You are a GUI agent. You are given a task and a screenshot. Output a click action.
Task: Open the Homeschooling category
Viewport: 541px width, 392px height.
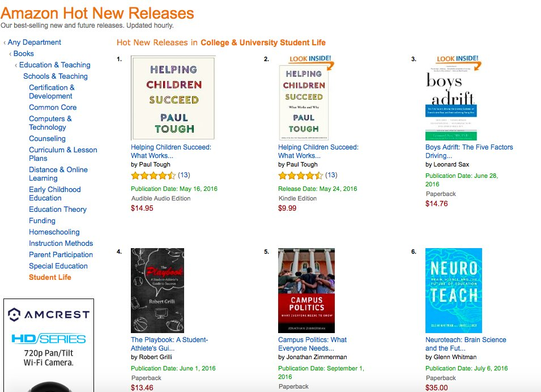tap(54, 232)
